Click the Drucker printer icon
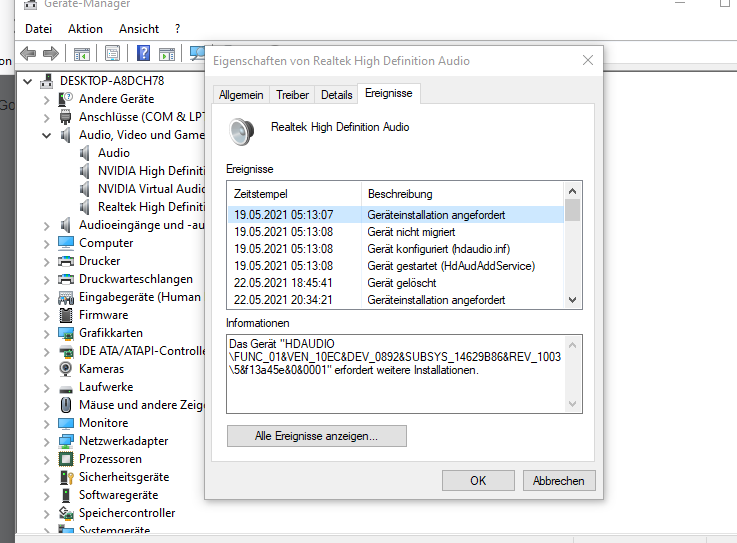This screenshot has width=737, height=543. tap(66, 261)
